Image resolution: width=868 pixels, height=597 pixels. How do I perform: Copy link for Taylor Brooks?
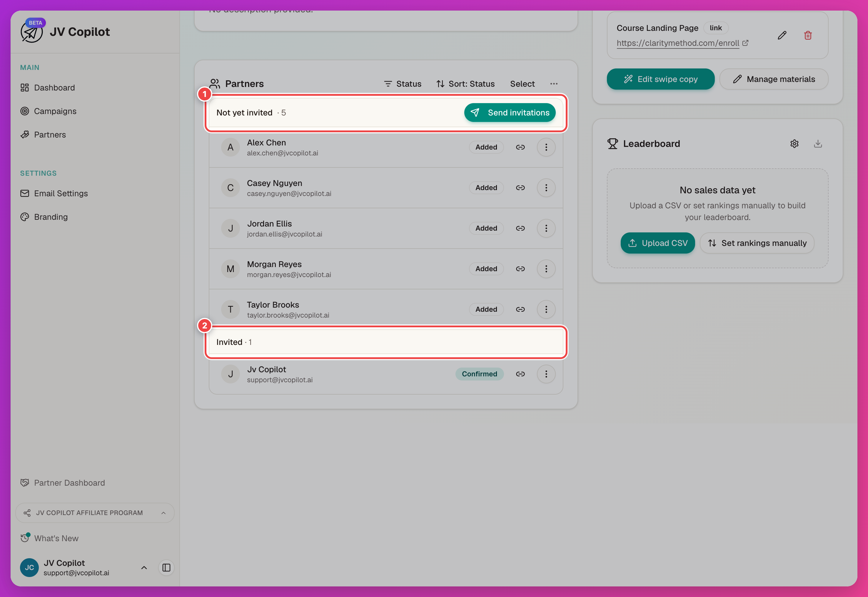[520, 309]
